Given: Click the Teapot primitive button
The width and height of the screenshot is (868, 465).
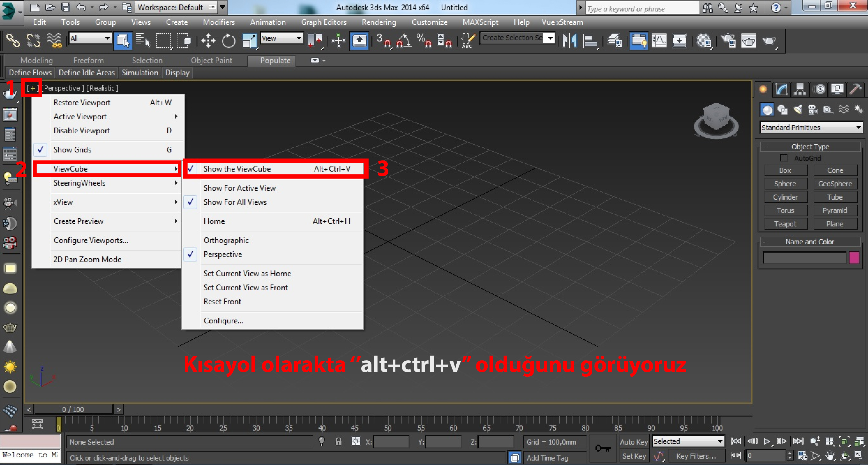Looking at the screenshot, I should point(785,224).
